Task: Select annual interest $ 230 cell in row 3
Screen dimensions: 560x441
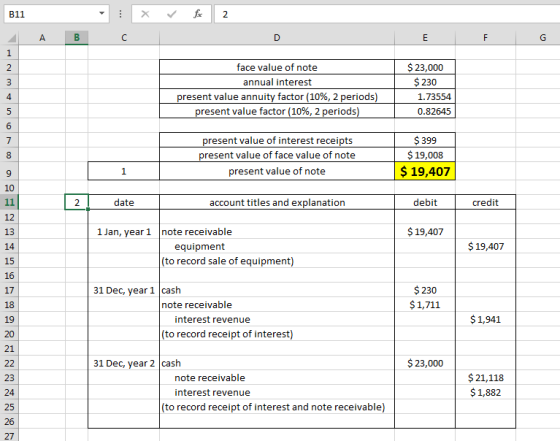Action: (425, 82)
